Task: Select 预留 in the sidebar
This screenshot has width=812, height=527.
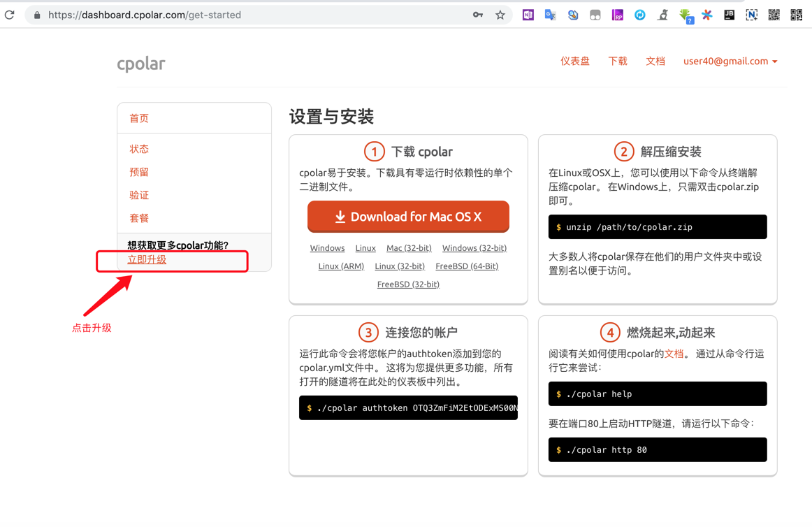Action: (x=139, y=172)
